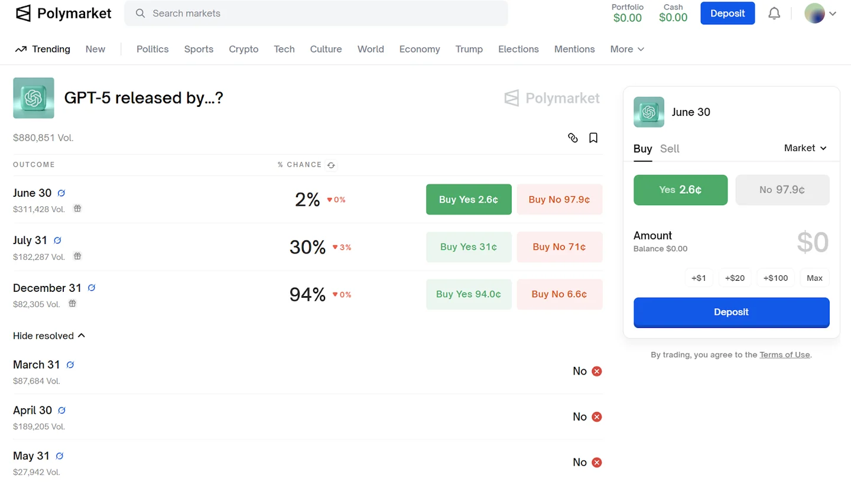Switch to the Buy tab
The width and height of the screenshot is (851, 504).
642,149
